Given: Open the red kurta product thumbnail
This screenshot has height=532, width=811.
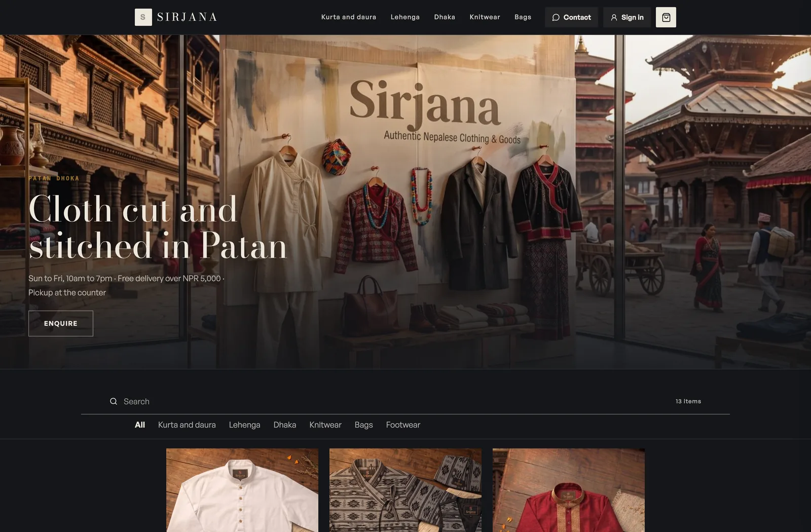Looking at the screenshot, I should click(x=569, y=490).
